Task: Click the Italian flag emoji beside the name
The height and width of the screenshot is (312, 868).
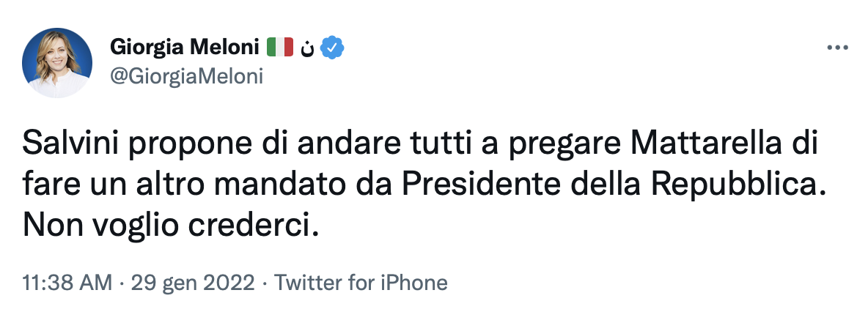Action: click(279, 48)
